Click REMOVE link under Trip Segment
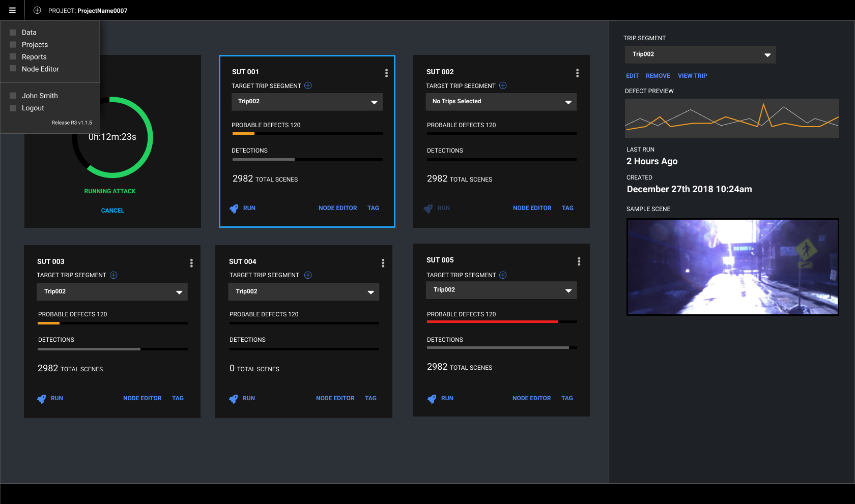Screen dimensions: 855x504 point(658,76)
